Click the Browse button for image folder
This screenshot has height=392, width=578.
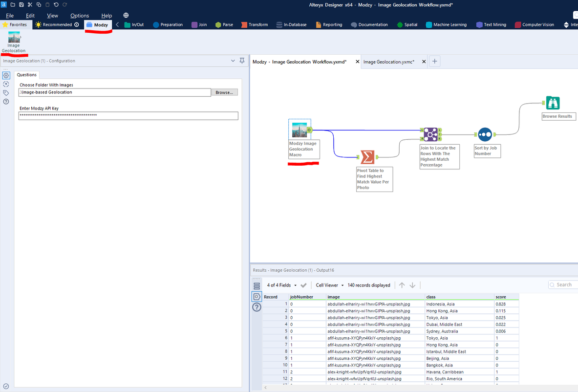(224, 92)
